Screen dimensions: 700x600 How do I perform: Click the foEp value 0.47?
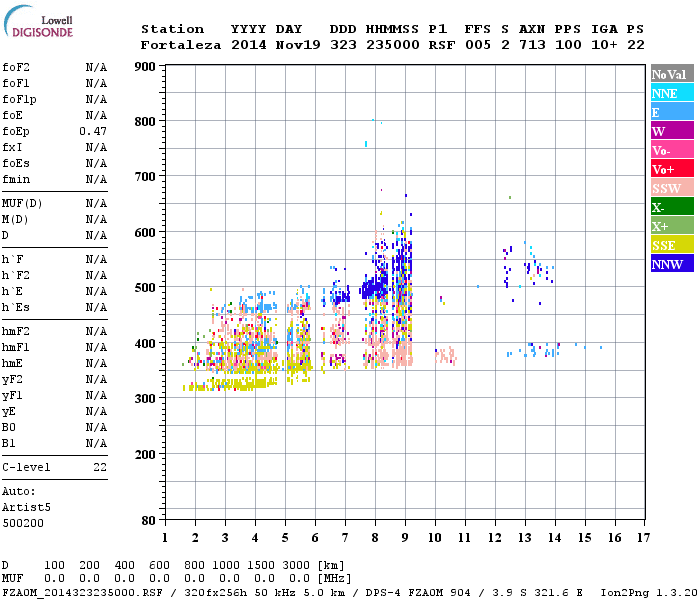pyautogui.click(x=93, y=131)
